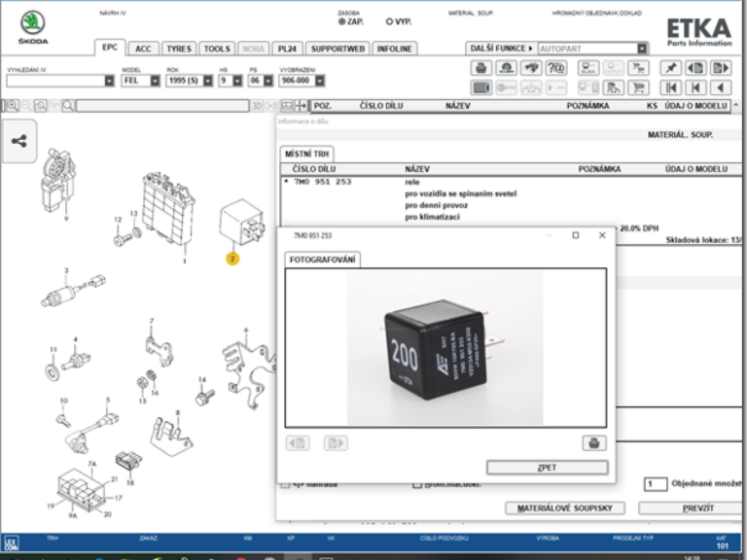Screen dimensions: 747x560
Task: Click the share icon in left sidebar
Action: (19, 141)
